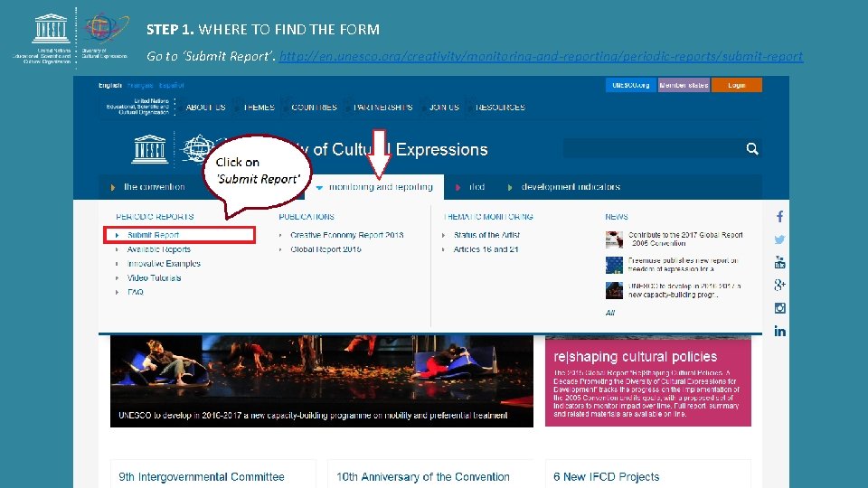Image resolution: width=868 pixels, height=488 pixels.
Task: Open the Facebook social icon
Action: [x=779, y=216]
